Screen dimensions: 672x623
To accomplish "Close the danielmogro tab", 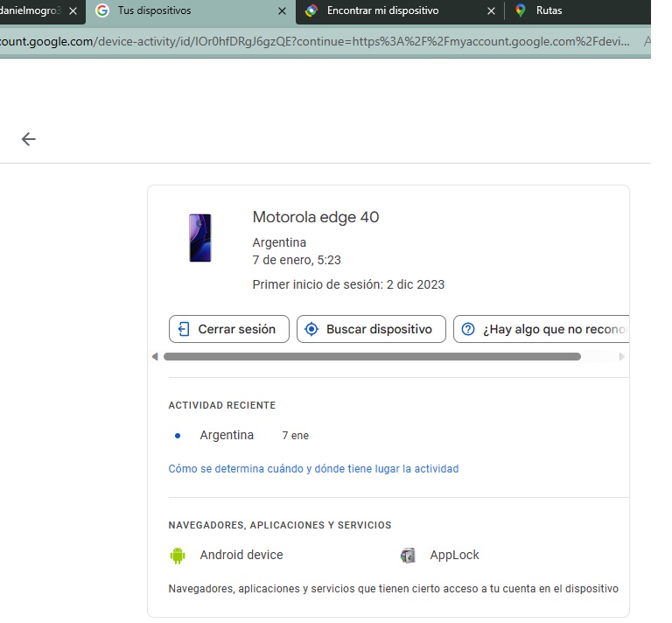I will click(x=73, y=11).
